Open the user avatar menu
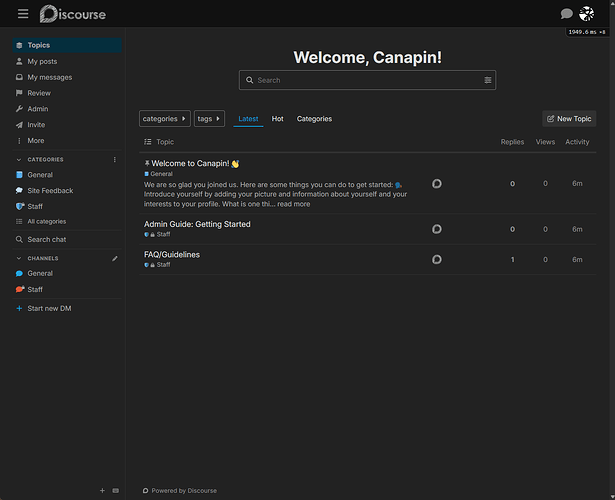Screen dimensions: 615x500 586,14
